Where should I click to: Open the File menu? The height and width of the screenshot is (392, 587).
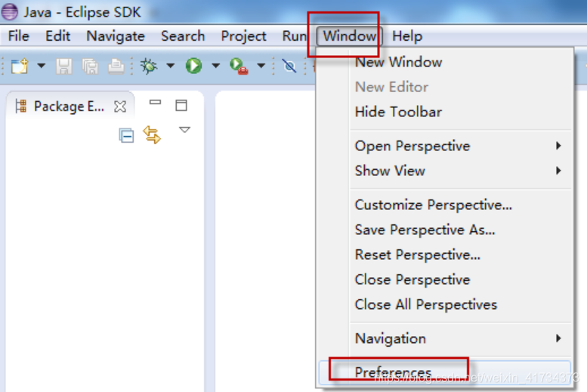coord(19,36)
